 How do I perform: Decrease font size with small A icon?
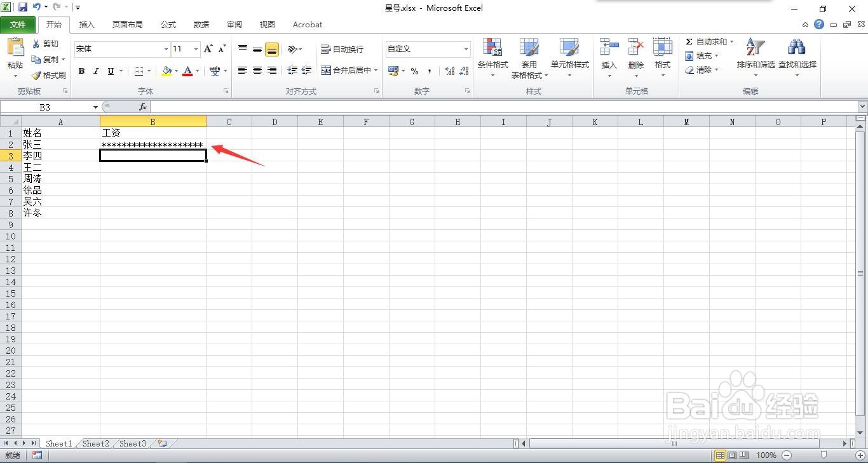(222, 49)
